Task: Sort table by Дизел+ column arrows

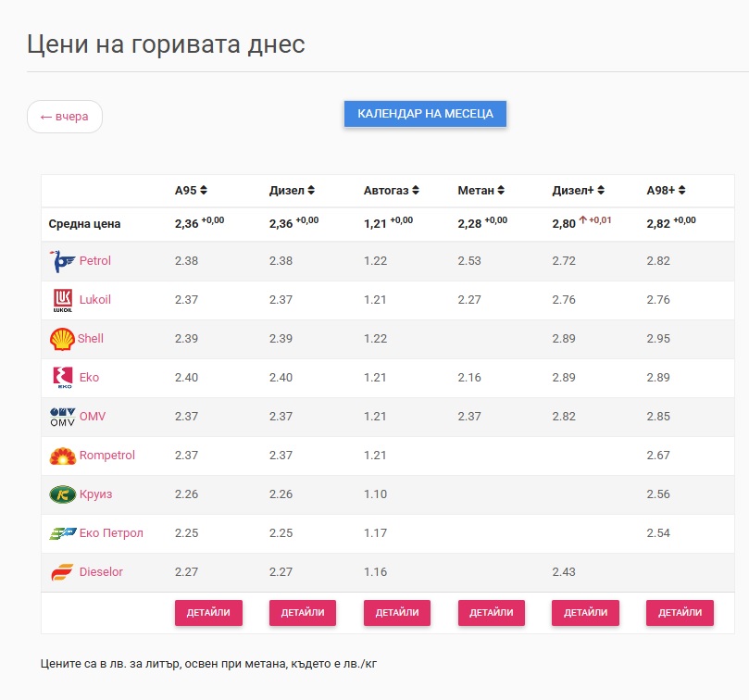Action: click(x=601, y=190)
